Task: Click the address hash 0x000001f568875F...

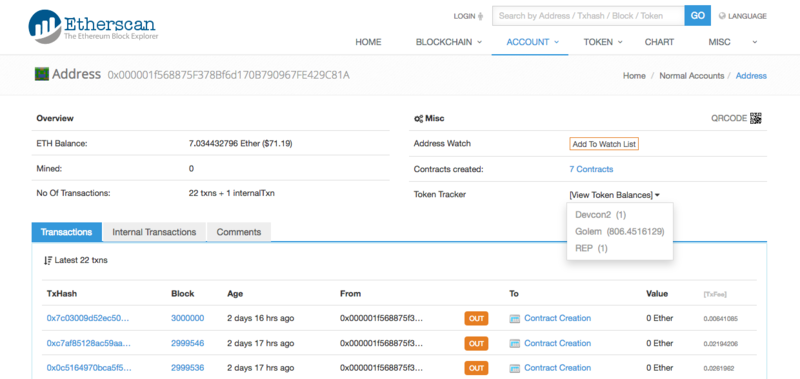Action: click(x=229, y=75)
